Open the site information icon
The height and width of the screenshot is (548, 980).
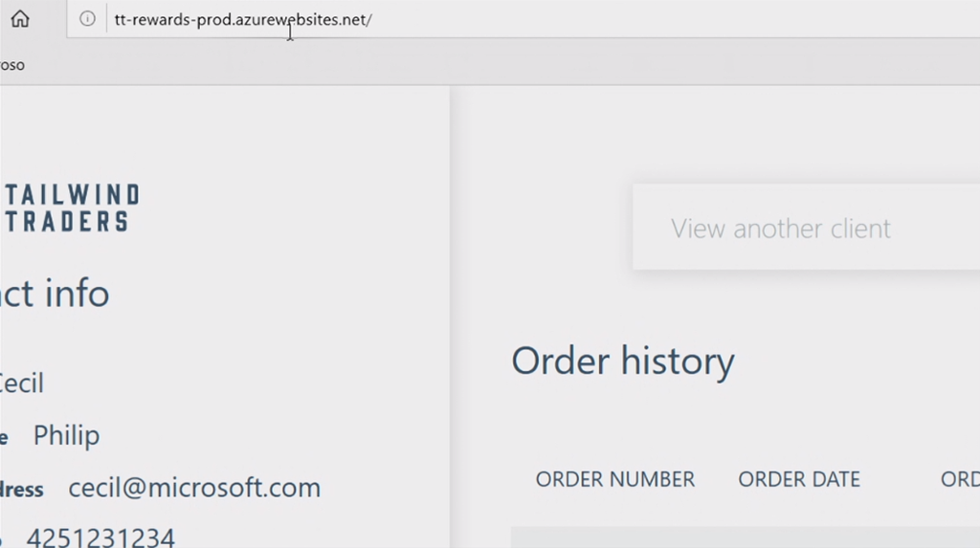pyautogui.click(x=87, y=19)
